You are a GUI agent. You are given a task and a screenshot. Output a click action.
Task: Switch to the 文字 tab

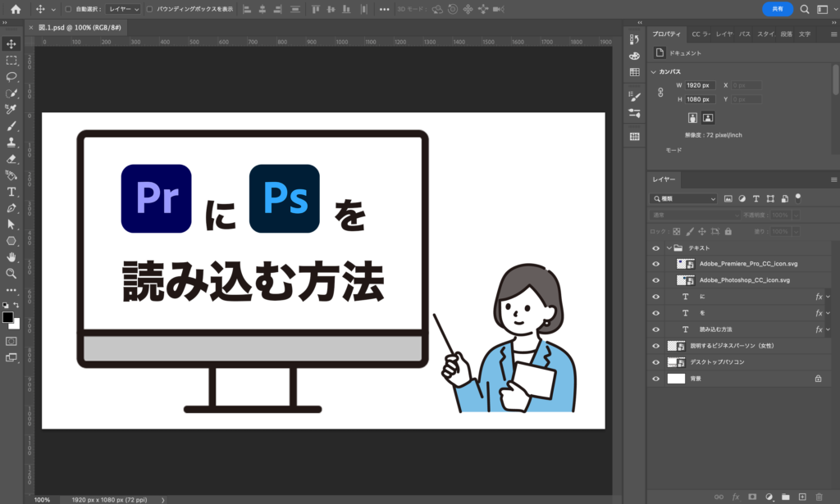pos(805,34)
